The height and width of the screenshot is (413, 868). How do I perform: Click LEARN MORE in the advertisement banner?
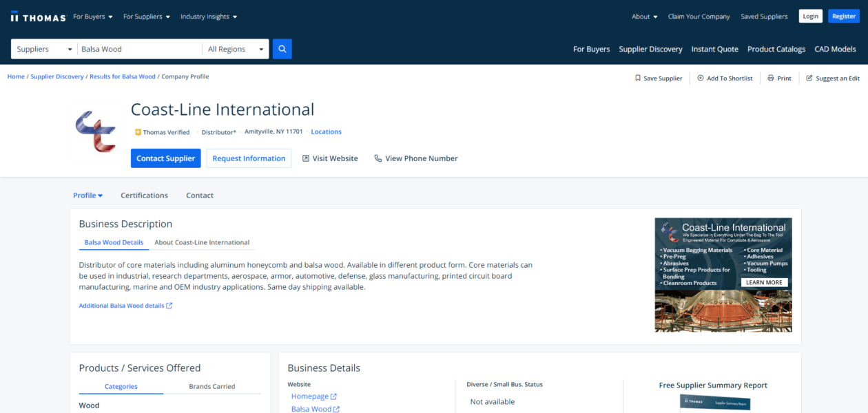click(764, 282)
